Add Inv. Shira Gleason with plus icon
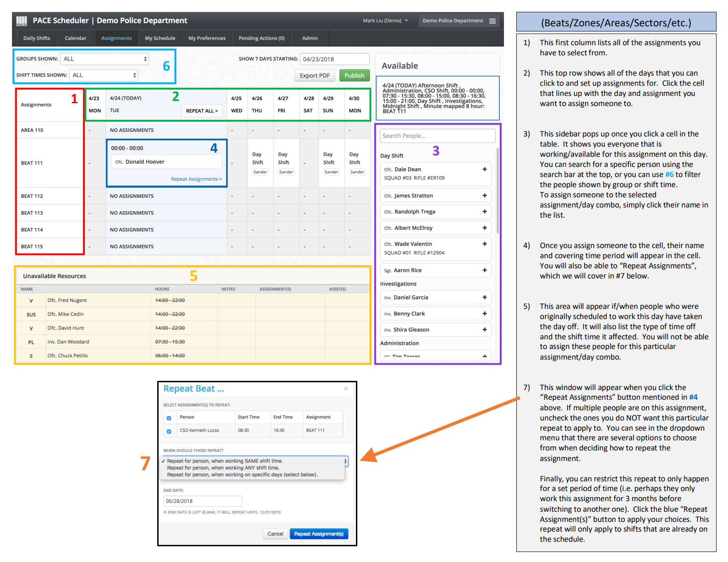Screen dimensions: 728x562 click(485, 330)
